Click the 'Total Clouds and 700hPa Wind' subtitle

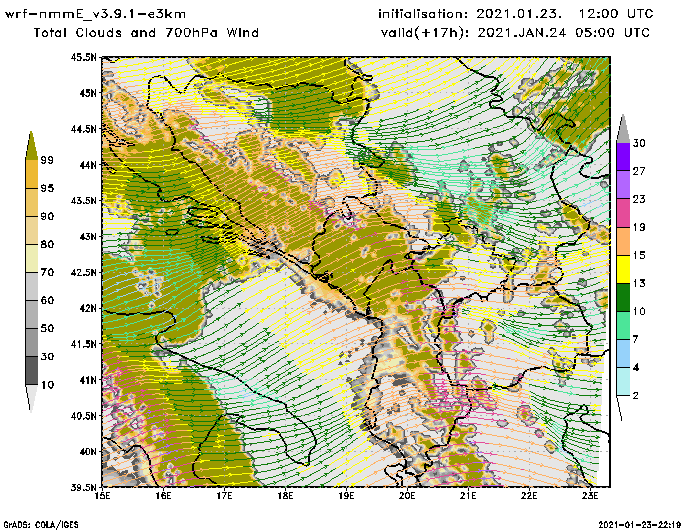pyautogui.click(x=146, y=33)
